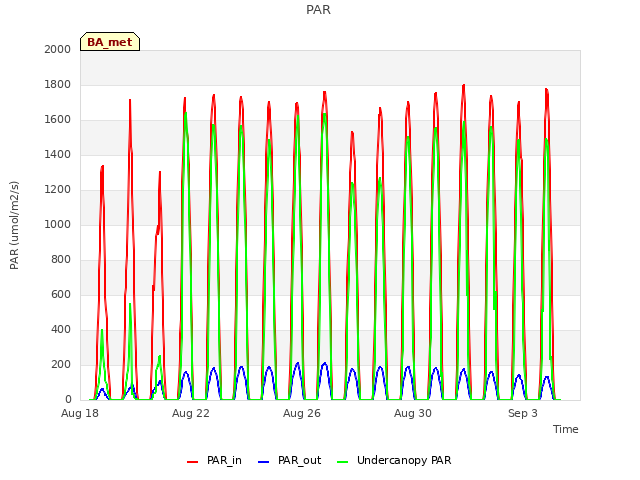This screenshot has height=480, width=640.
Task: Click the Sep 3 x-axis label
Action: click(x=523, y=413)
